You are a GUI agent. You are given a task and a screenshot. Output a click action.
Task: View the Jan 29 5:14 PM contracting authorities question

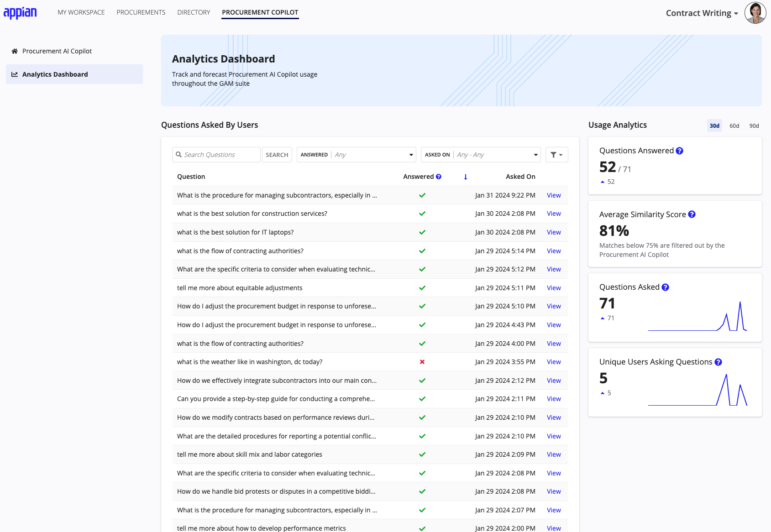[554, 251]
